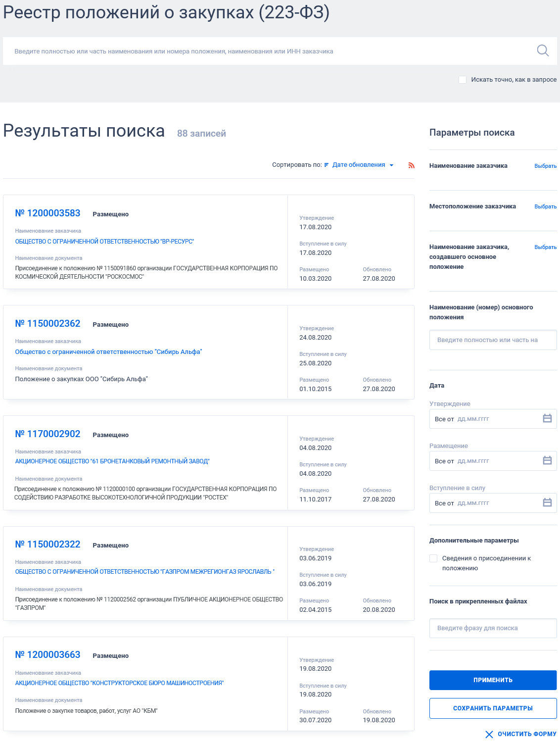Open record № 1150002322
Image resolution: width=560 pixels, height=747 pixels.
point(47,545)
